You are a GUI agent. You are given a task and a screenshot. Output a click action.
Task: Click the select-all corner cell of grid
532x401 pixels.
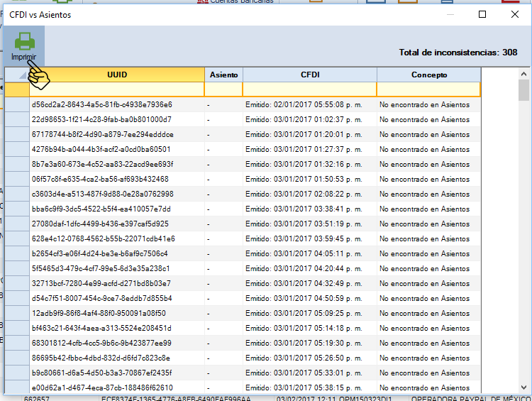pos(17,75)
